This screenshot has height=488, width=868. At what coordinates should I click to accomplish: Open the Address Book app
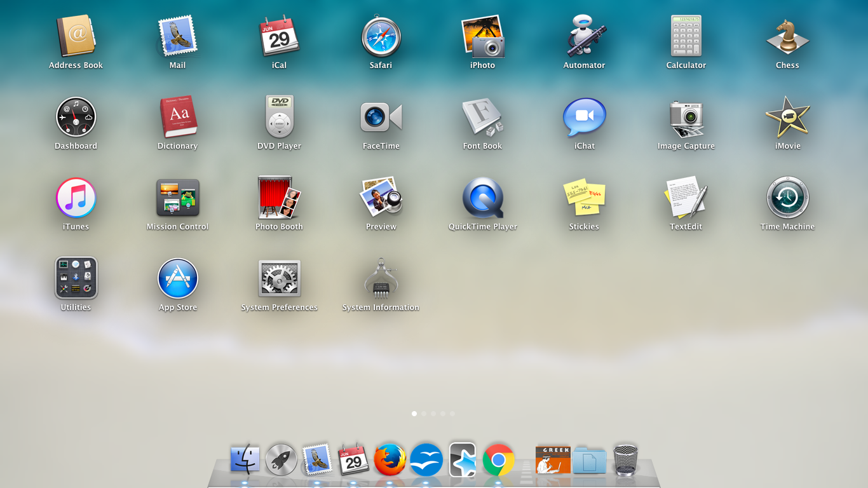pos(76,36)
